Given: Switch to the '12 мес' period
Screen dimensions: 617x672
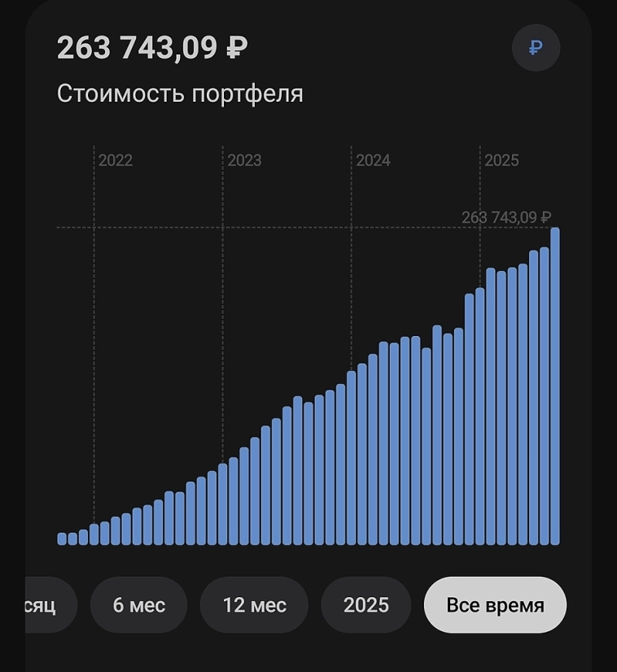Looking at the screenshot, I should [x=254, y=605].
